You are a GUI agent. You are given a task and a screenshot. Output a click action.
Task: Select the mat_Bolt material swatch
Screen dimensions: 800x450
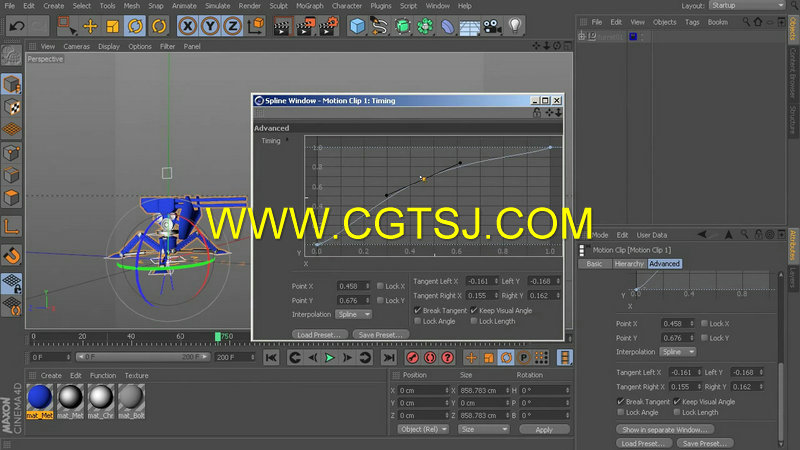click(131, 401)
